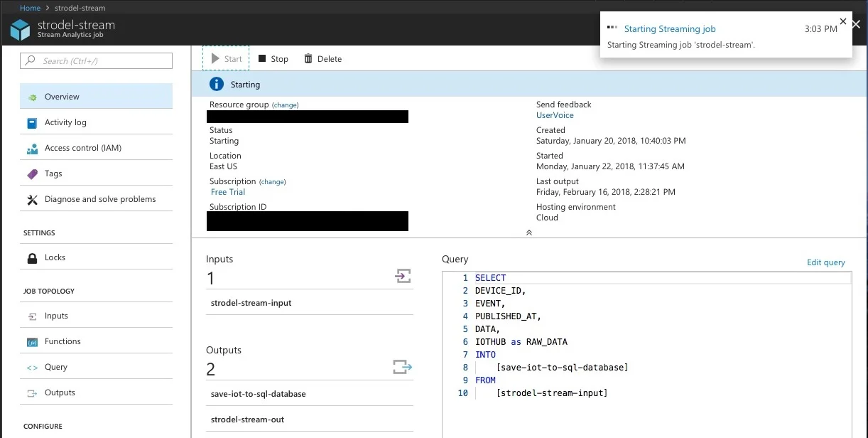Delete the Stream Analytics job
The width and height of the screenshot is (868, 438).
pyautogui.click(x=323, y=59)
